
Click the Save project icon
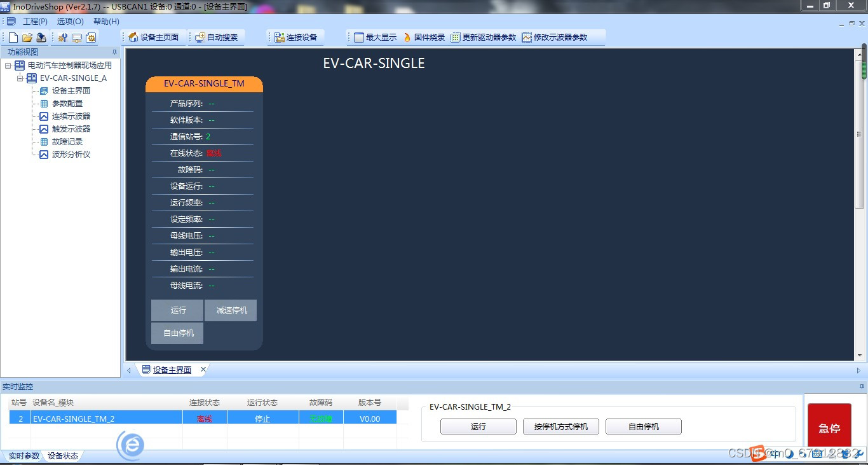[x=41, y=38]
